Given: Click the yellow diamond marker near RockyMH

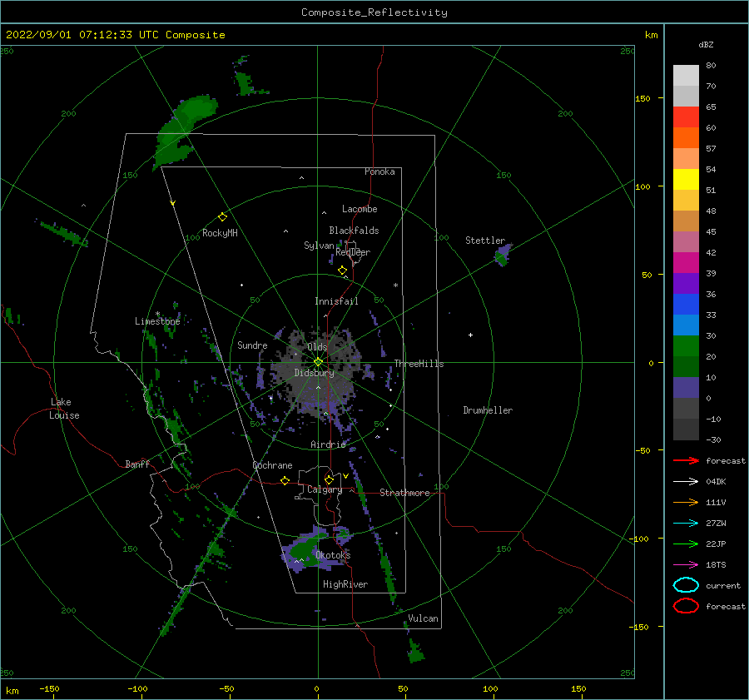Looking at the screenshot, I should point(222,217).
